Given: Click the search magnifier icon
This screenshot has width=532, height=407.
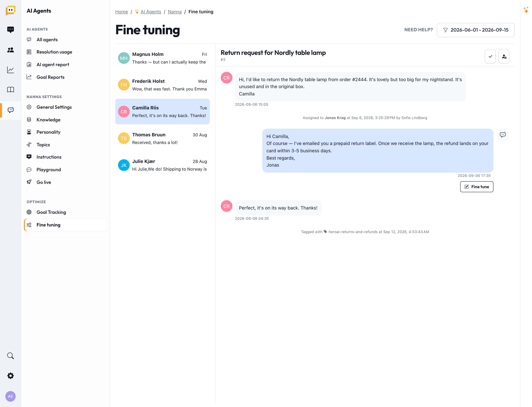Looking at the screenshot, I should 10,356.
